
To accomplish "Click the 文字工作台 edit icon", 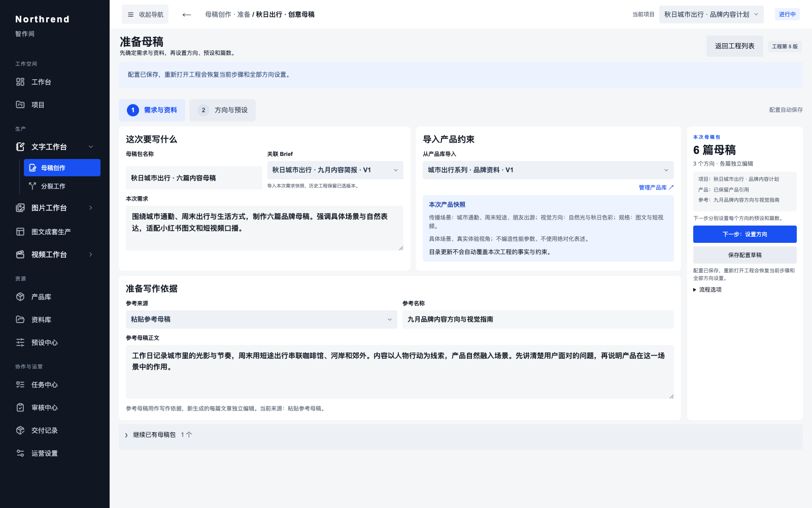I will click(20, 147).
